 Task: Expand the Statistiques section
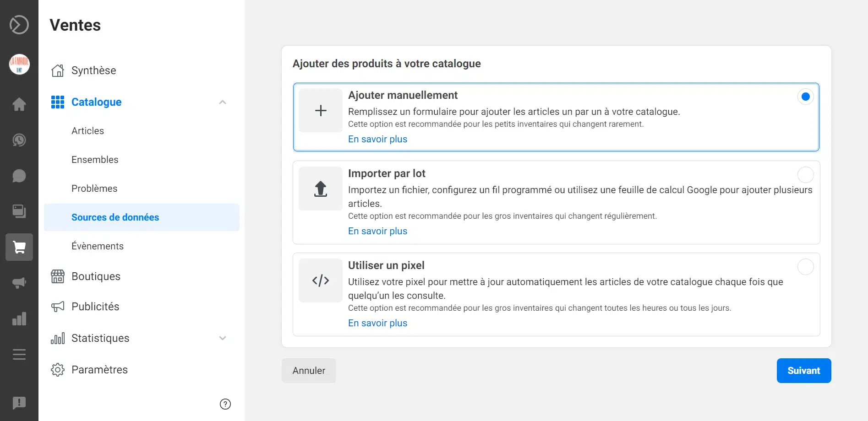[223, 338]
